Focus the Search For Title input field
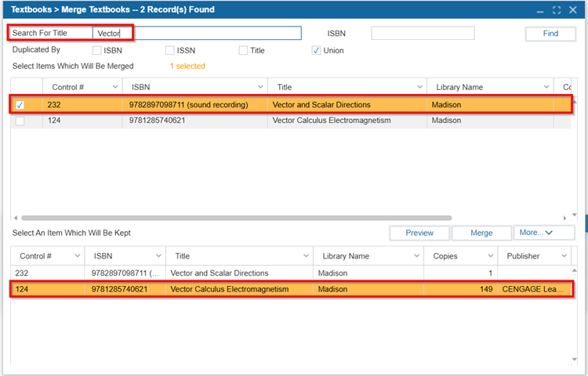 [x=197, y=33]
